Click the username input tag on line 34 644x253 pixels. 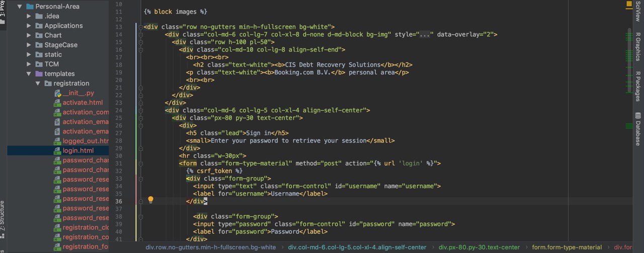click(x=317, y=186)
